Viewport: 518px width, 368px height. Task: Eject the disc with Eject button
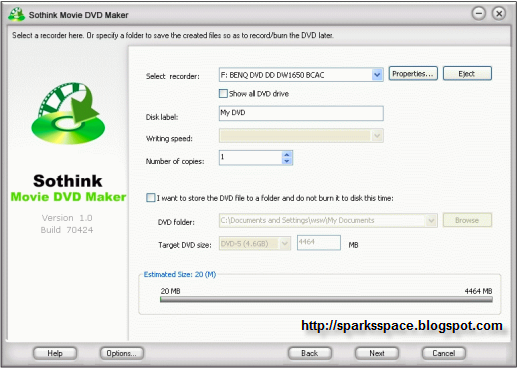pos(467,74)
